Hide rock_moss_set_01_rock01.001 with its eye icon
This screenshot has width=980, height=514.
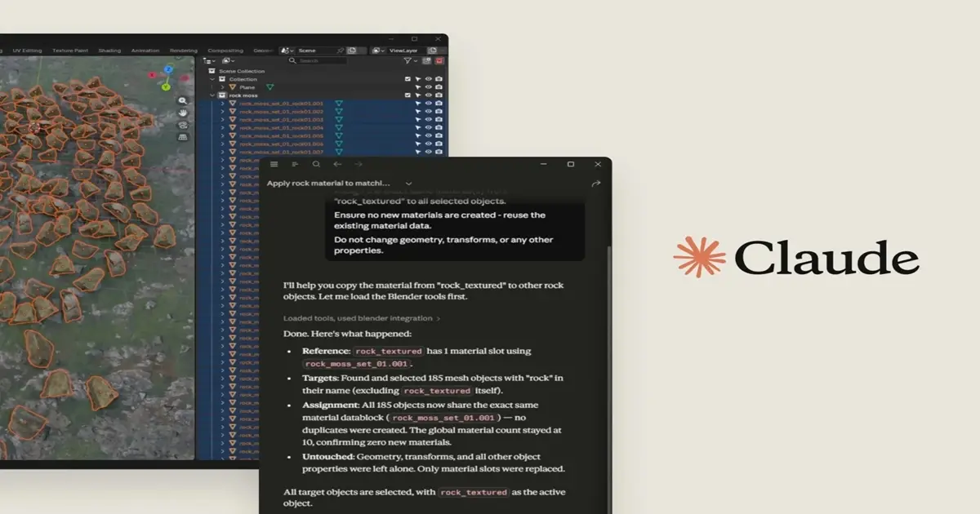pyautogui.click(x=429, y=104)
